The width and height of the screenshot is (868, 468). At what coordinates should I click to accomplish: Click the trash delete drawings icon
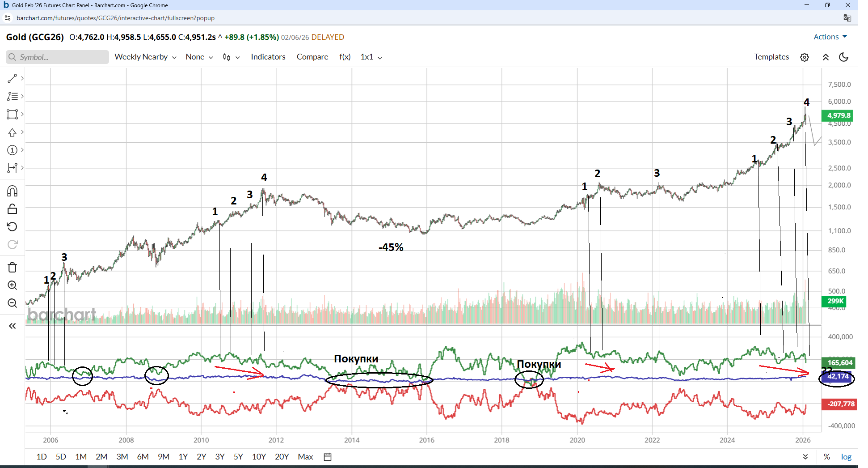[x=12, y=268]
